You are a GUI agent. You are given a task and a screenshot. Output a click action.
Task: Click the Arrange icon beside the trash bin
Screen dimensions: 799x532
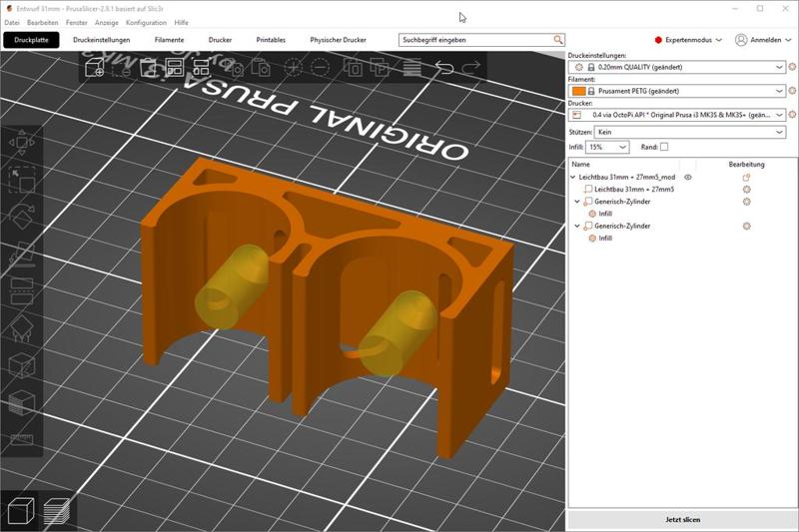(x=174, y=68)
